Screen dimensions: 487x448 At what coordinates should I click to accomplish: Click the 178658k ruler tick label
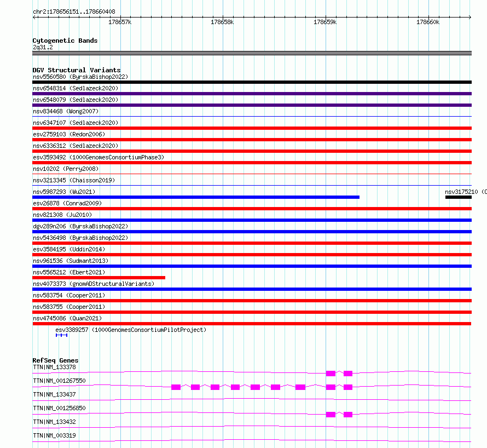[222, 22]
